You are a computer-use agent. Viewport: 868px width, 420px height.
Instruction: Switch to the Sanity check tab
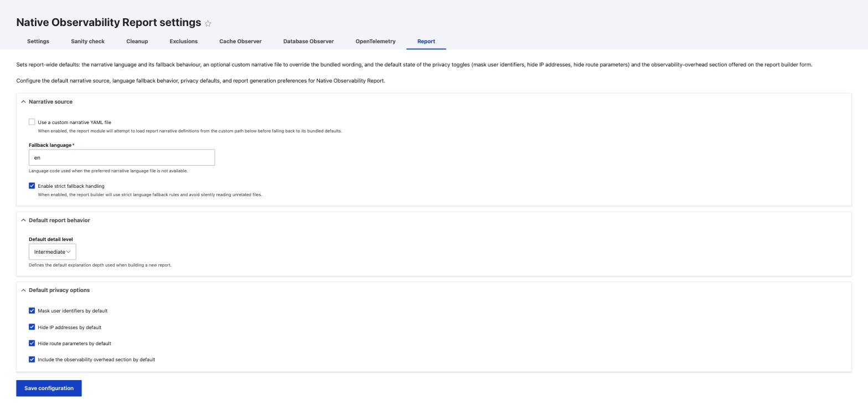[87, 42]
